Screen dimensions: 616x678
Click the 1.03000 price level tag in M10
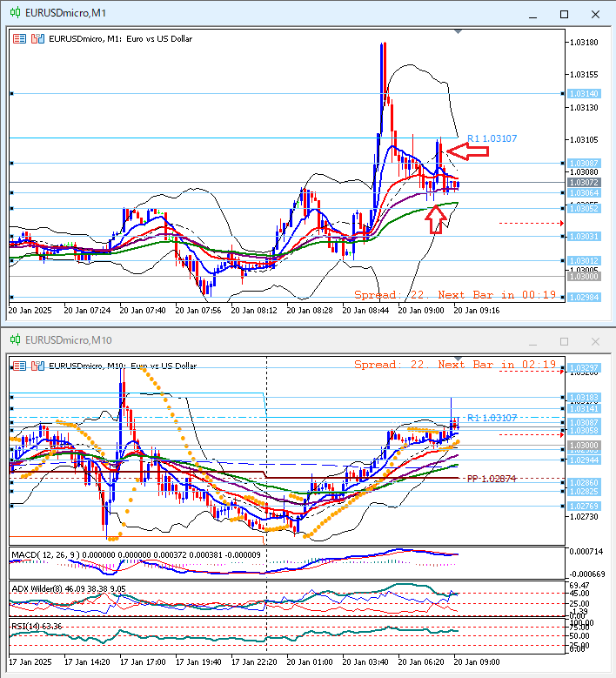click(581, 445)
